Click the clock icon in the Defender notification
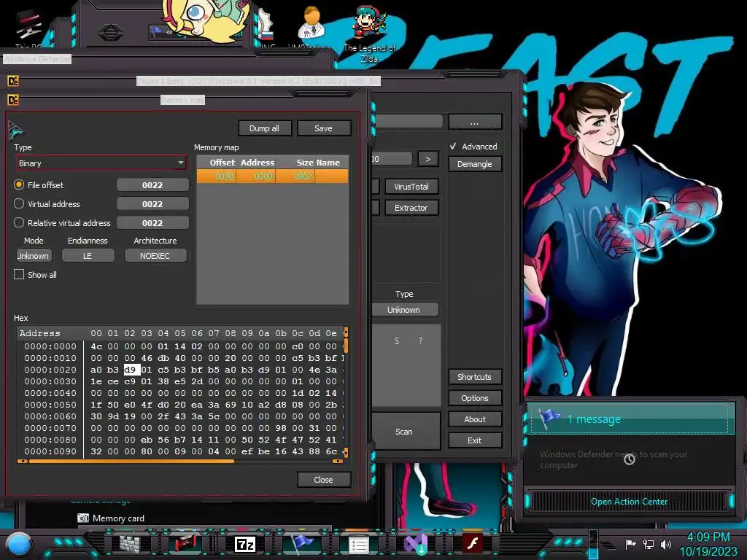747x560 pixels. click(x=630, y=459)
